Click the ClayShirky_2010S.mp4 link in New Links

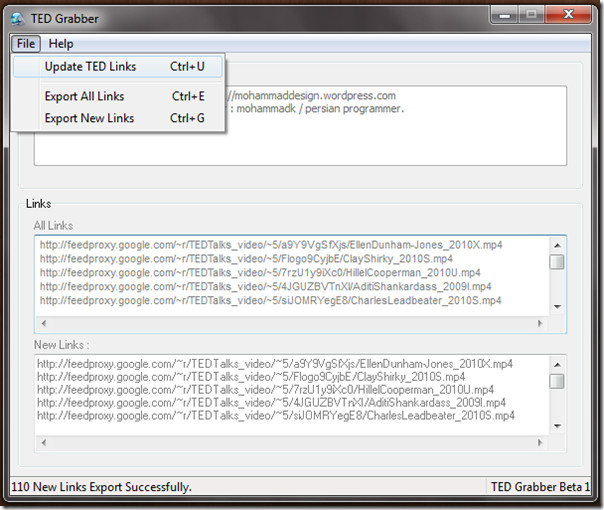(251, 377)
